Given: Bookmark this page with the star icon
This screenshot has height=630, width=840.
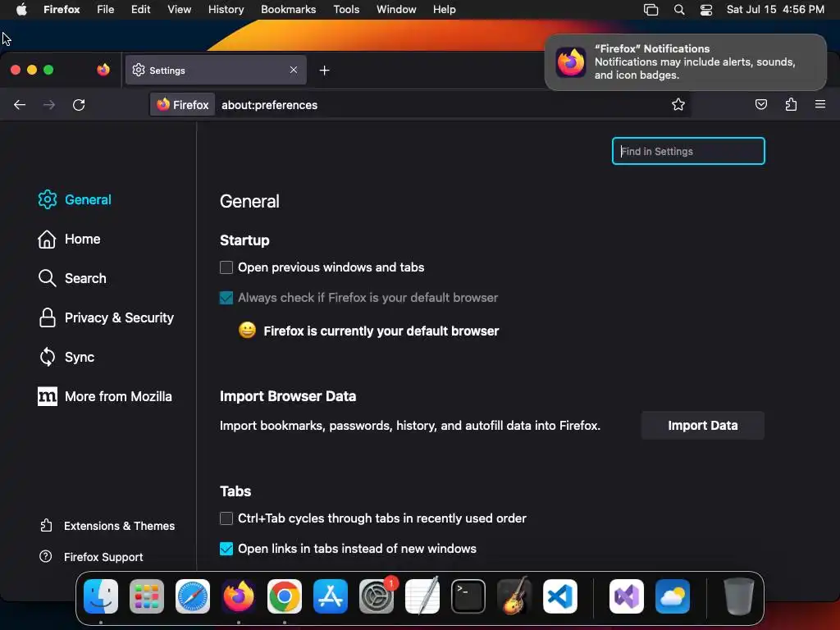Looking at the screenshot, I should [678, 104].
